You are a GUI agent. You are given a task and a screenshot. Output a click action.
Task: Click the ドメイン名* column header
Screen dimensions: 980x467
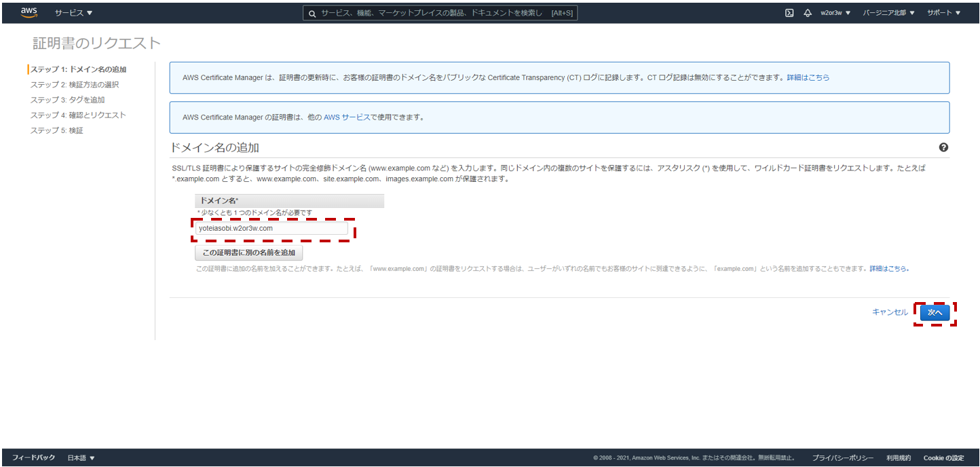290,201
